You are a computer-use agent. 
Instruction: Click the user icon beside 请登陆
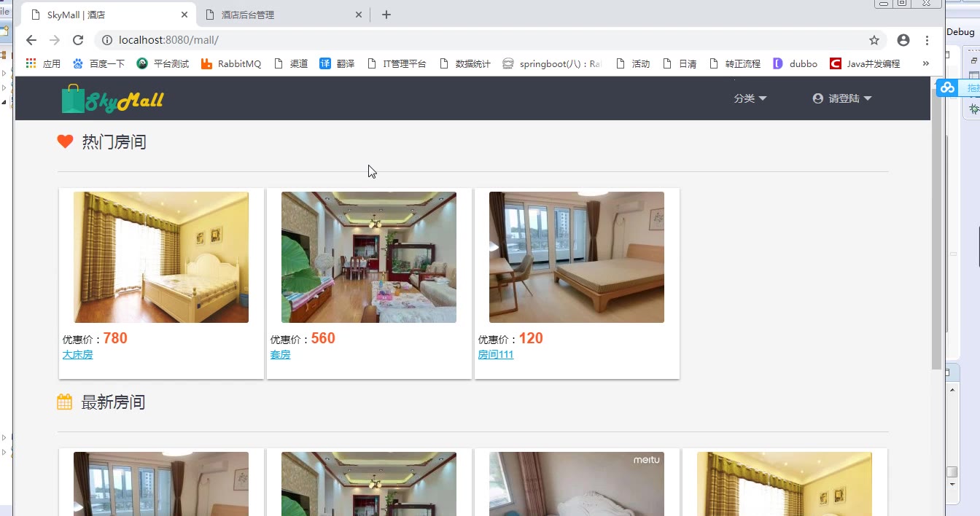[818, 98]
